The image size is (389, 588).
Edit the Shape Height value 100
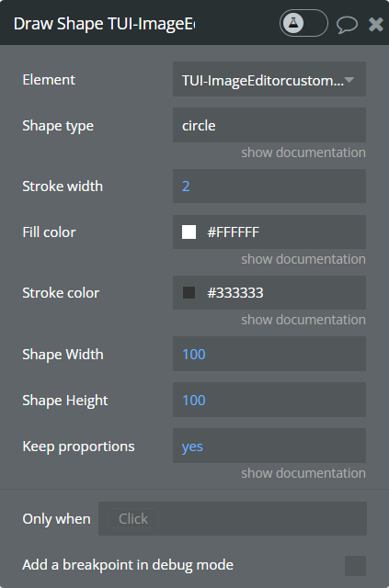coord(269,400)
